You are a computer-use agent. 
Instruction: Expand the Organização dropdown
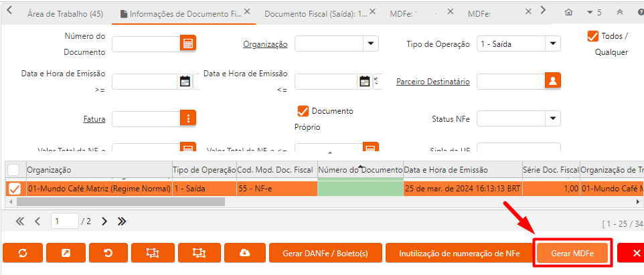(x=371, y=43)
